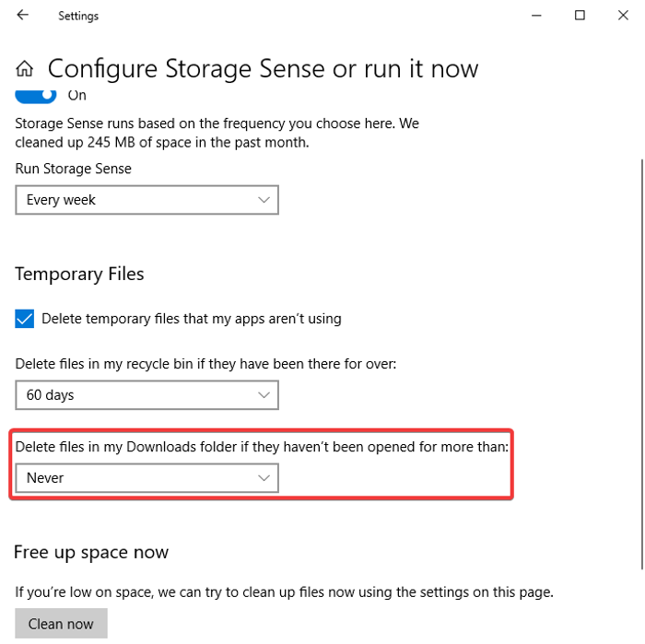The width and height of the screenshot is (645, 644).
Task: Maximize the Settings window
Action: 580,16
